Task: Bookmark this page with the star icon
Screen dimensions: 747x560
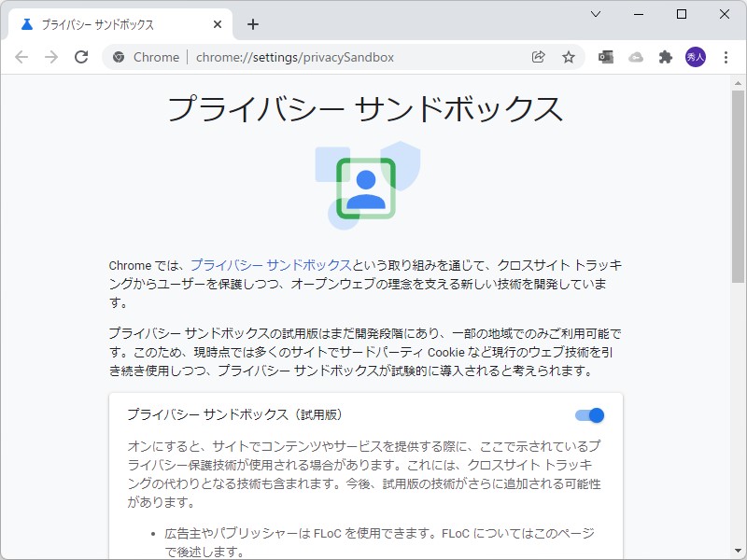Action: 569,57
